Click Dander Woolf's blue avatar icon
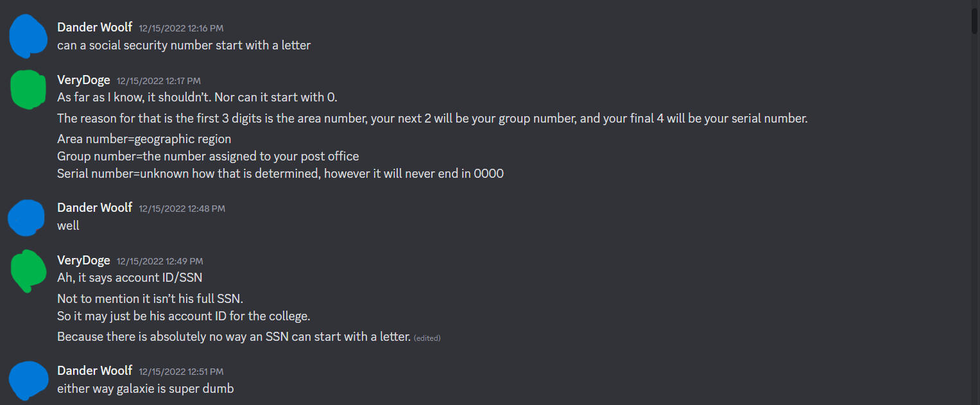 pyautogui.click(x=28, y=36)
